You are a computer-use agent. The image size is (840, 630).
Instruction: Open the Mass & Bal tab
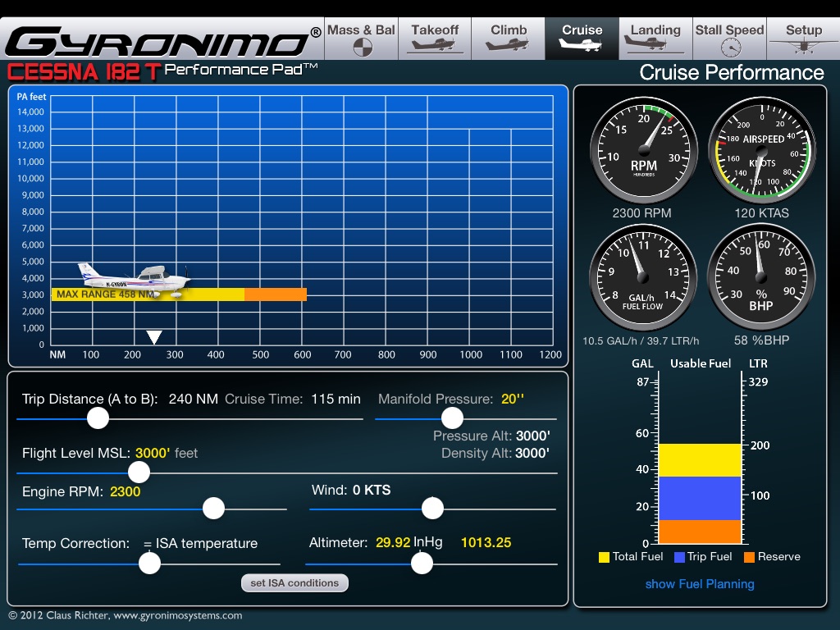coord(361,39)
